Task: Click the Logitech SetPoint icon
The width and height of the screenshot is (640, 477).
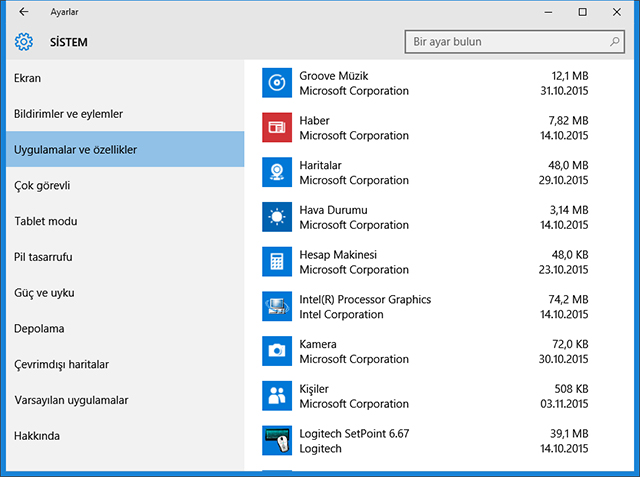Action: coord(277,440)
